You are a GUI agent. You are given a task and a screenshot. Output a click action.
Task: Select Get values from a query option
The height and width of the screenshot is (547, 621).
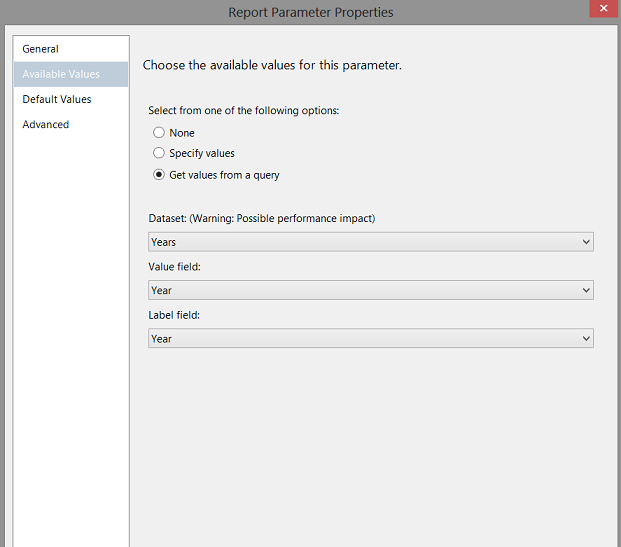pos(159,175)
